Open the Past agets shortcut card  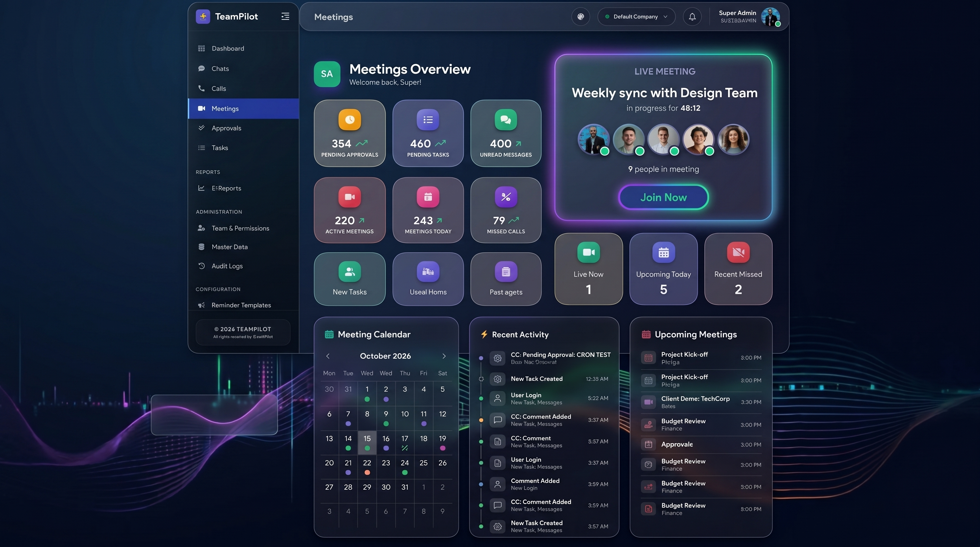pyautogui.click(x=506, y=279)
